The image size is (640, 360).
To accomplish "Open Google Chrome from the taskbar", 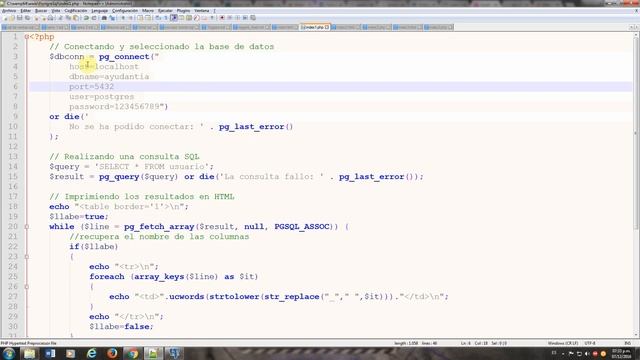I will pos(133,353).
